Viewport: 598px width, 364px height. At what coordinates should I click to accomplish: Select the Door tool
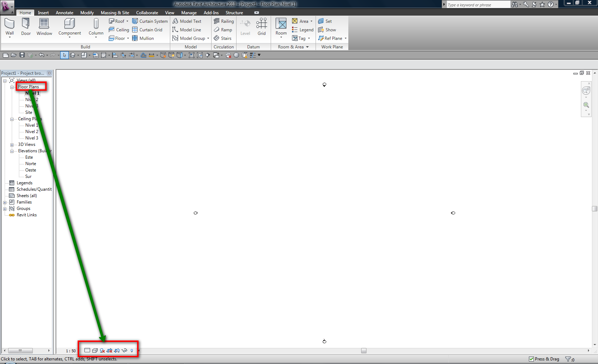[x=26, y=27]
